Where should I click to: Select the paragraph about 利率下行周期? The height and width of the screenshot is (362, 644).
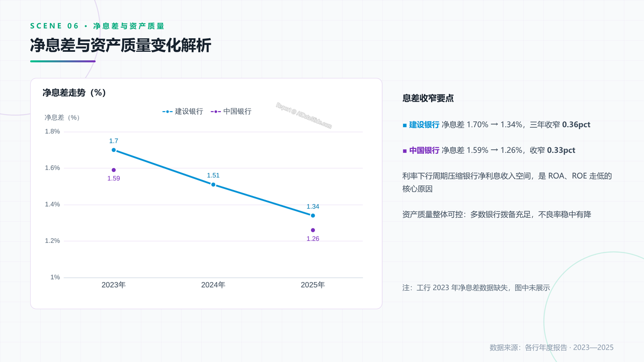507,183
